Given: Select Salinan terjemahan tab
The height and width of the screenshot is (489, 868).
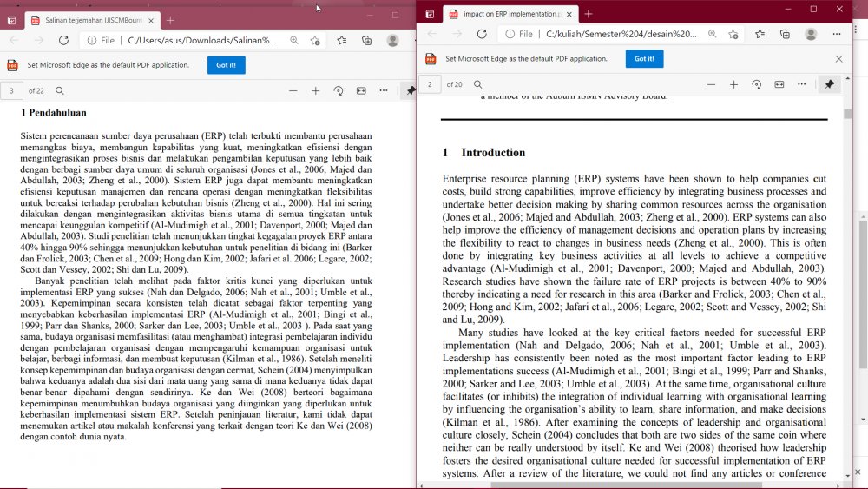Looking at the screenshot, I should click(93, 21).
